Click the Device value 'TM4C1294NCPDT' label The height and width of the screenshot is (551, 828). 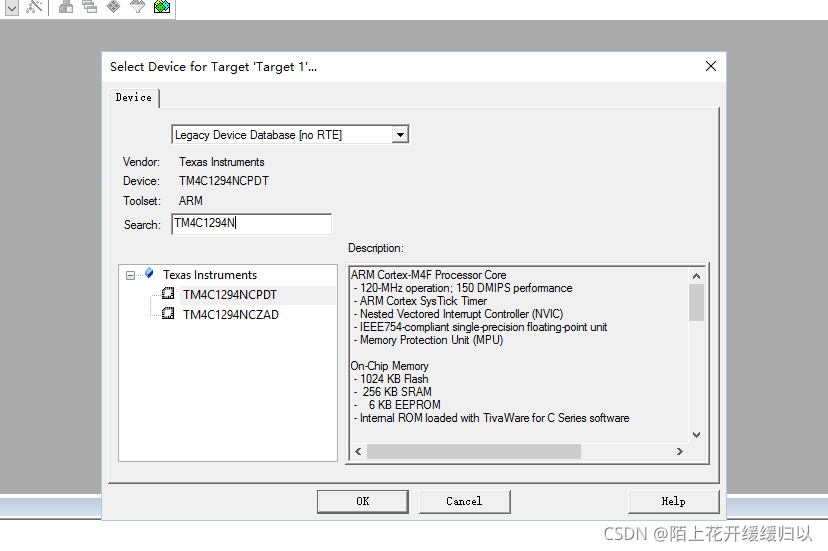(224, 181)
